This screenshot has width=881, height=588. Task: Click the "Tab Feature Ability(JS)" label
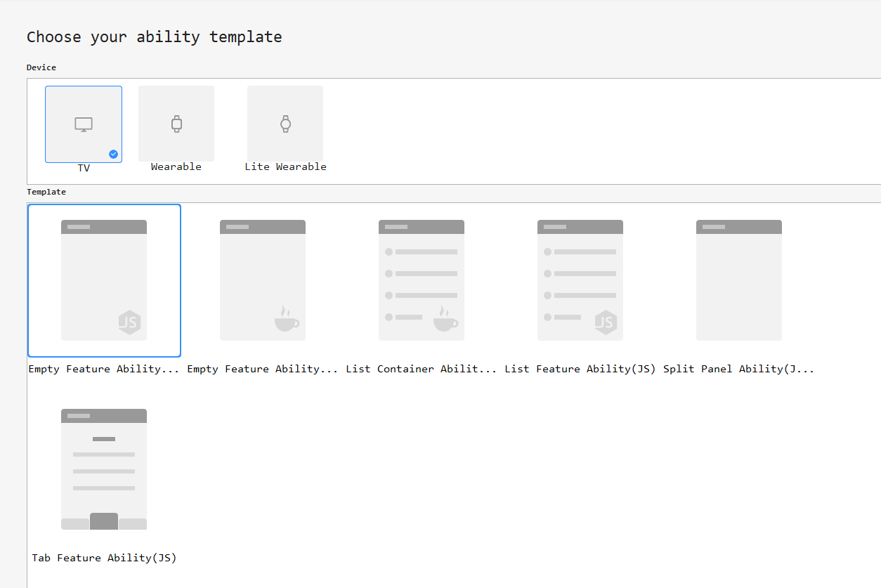[x=104, y=558]
